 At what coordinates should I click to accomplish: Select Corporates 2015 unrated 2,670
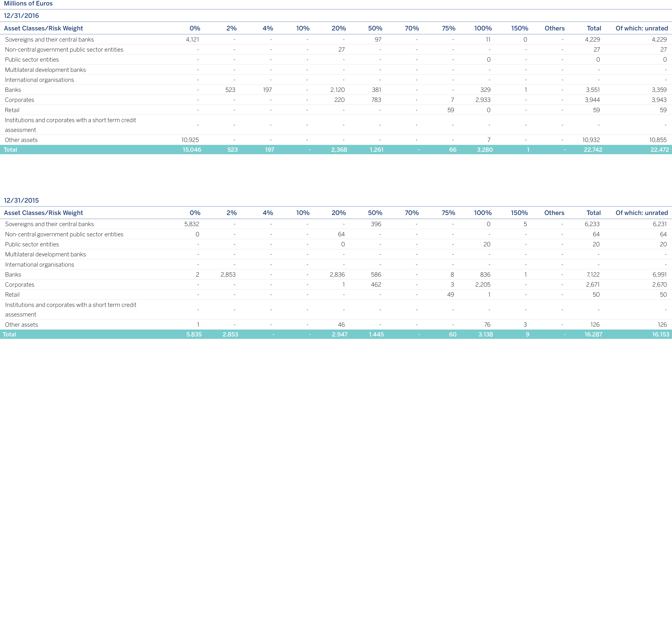(x=660, y=285)
